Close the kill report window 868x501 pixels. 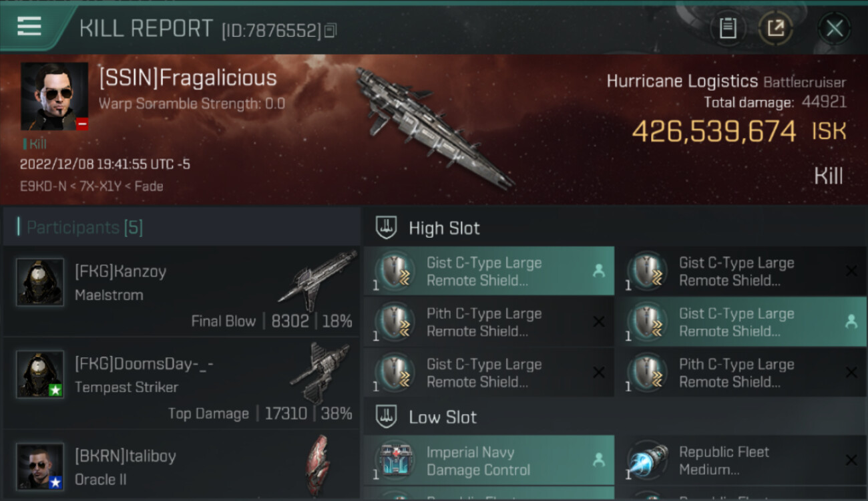(x=834, y=28)
